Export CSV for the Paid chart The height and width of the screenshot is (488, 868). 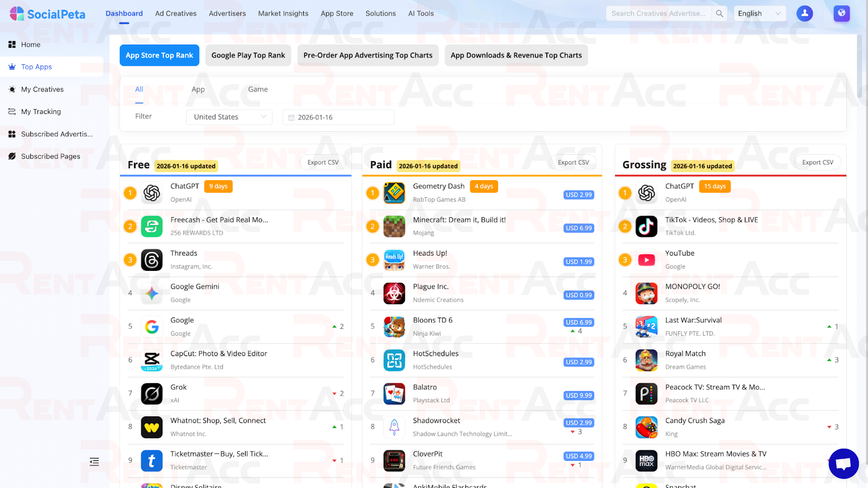[573, 162]
